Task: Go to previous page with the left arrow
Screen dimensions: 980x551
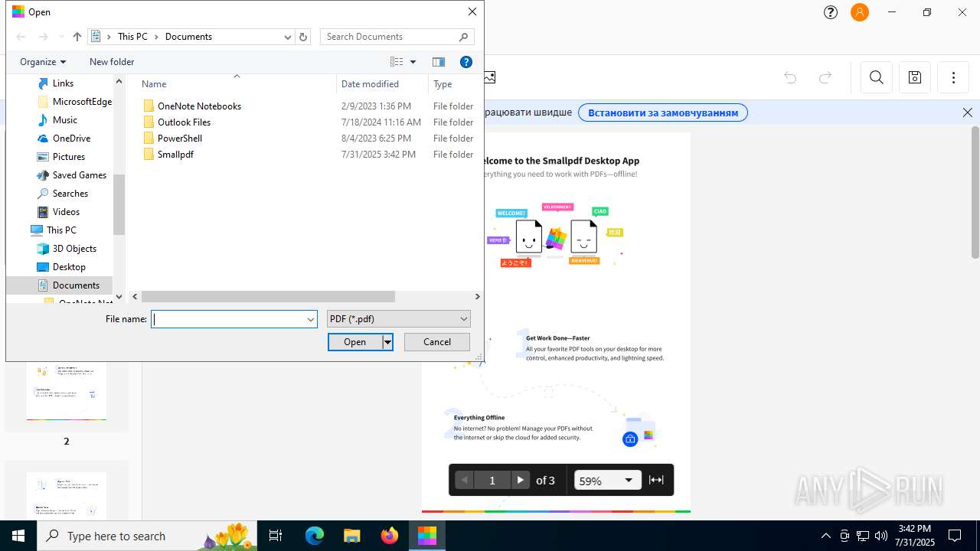Action: [465, 480]
